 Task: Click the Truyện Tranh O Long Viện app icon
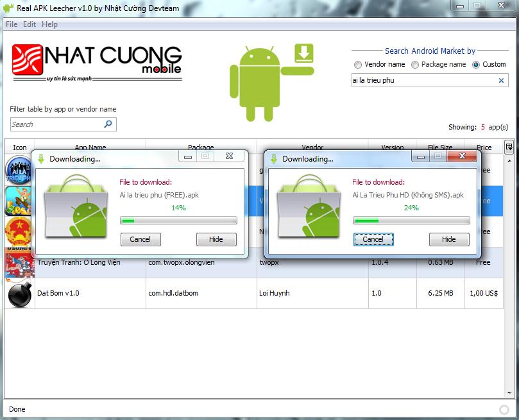point(19,263)
